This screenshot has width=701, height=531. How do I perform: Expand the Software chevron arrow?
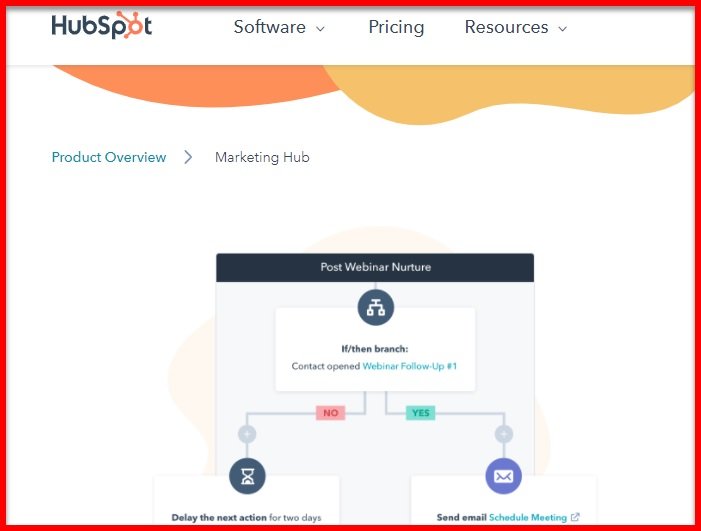[320, 29]
